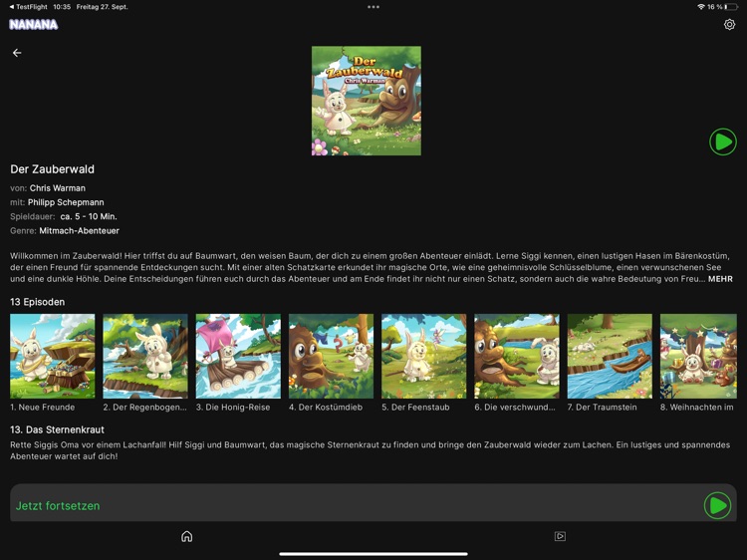Viewport: 747px width, 560px height.
Task: Go back using the arrow icon
Action: (x=17, y=53)
